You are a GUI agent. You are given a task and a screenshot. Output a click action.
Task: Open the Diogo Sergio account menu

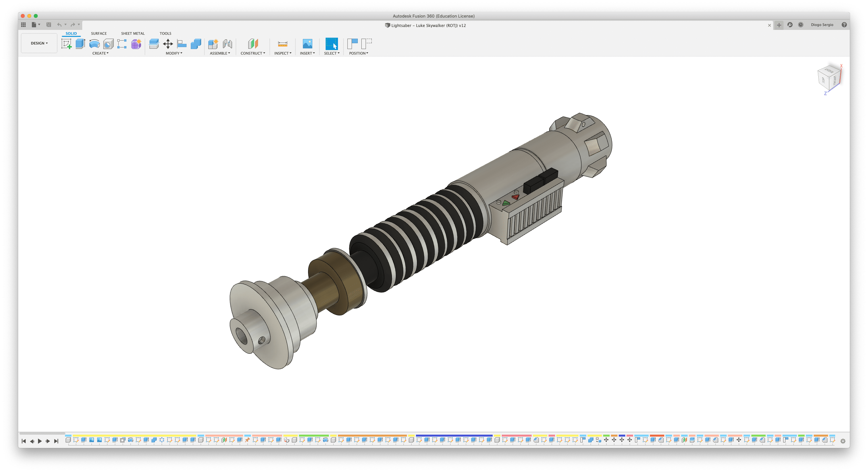pyautogui.click(x=822, y=25)
